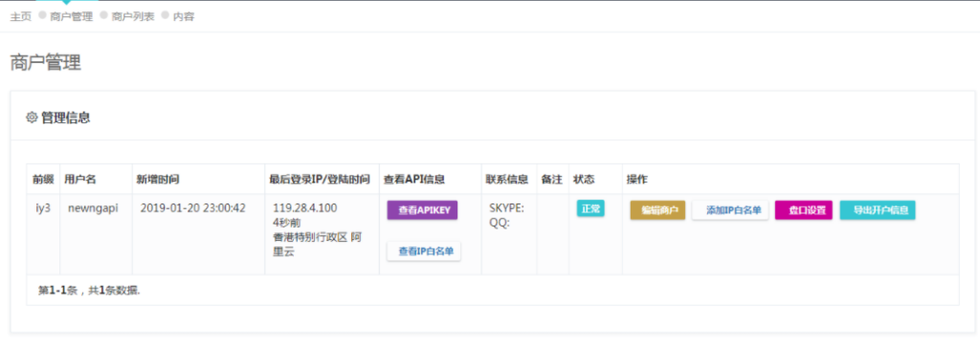Click the cyan 导出开户信息 button

pyautogui.click(x=878, y=210)
